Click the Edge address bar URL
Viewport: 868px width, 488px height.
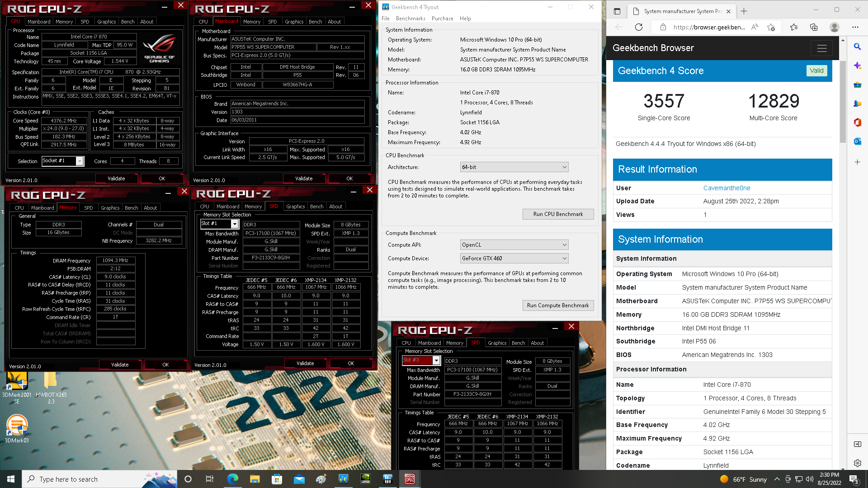709,27
